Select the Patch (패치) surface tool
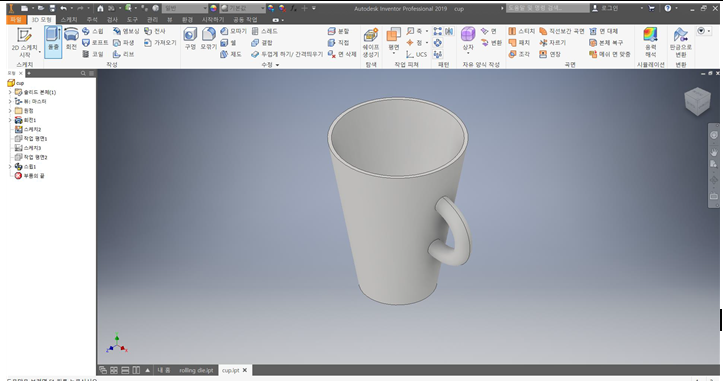Screen dimensions: 723x381 (519, 42)
